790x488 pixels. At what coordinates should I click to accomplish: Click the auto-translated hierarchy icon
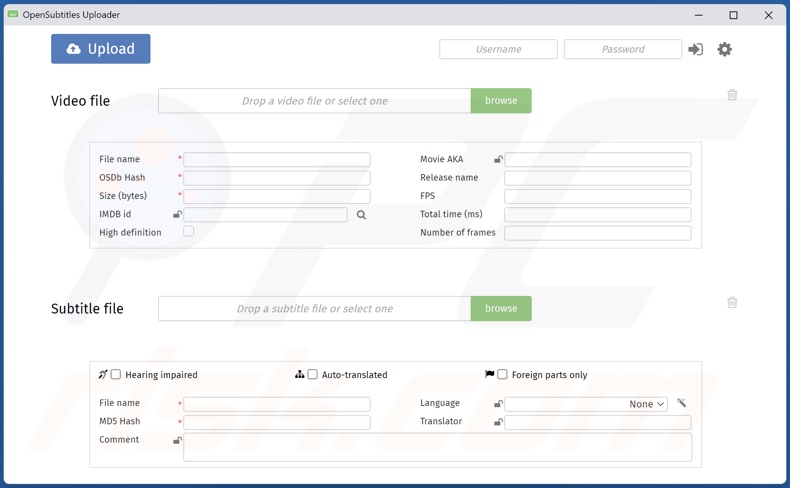click(x=299, y=374)
